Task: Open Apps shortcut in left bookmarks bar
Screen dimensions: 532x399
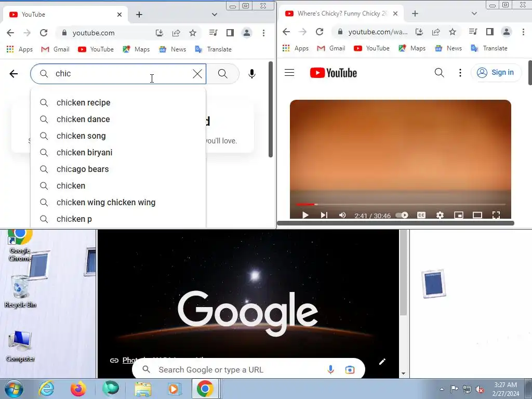Action: pos(20,49)
